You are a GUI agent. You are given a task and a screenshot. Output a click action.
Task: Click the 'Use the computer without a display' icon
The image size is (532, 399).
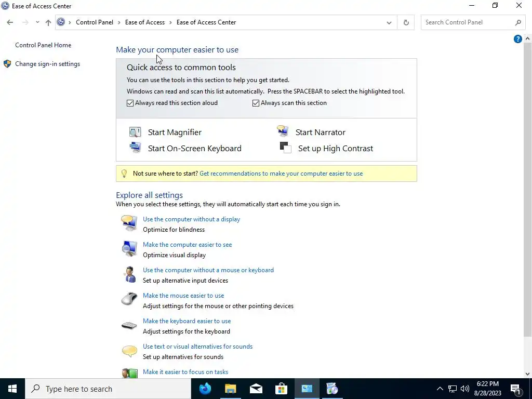[129, 223]
